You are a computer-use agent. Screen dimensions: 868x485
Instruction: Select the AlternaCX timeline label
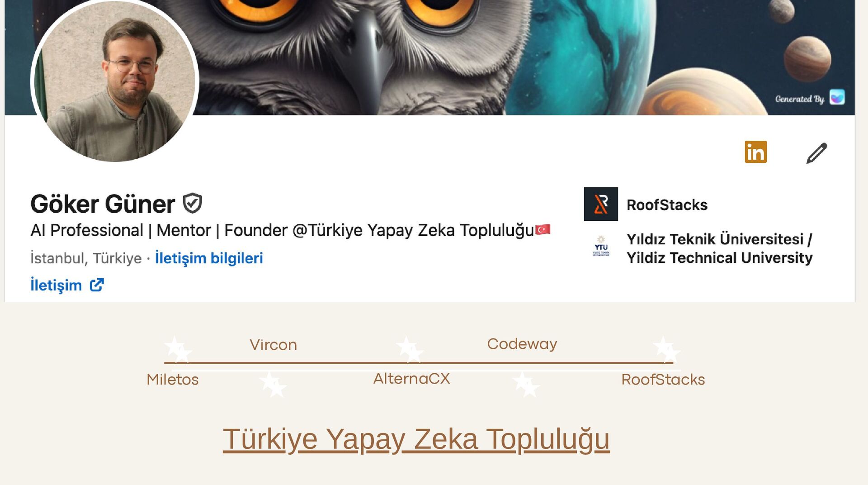[411, 378]
